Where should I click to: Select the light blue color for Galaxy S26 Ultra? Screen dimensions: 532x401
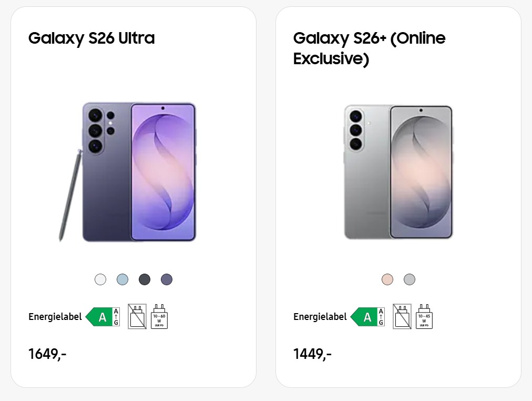pos(122,279)
